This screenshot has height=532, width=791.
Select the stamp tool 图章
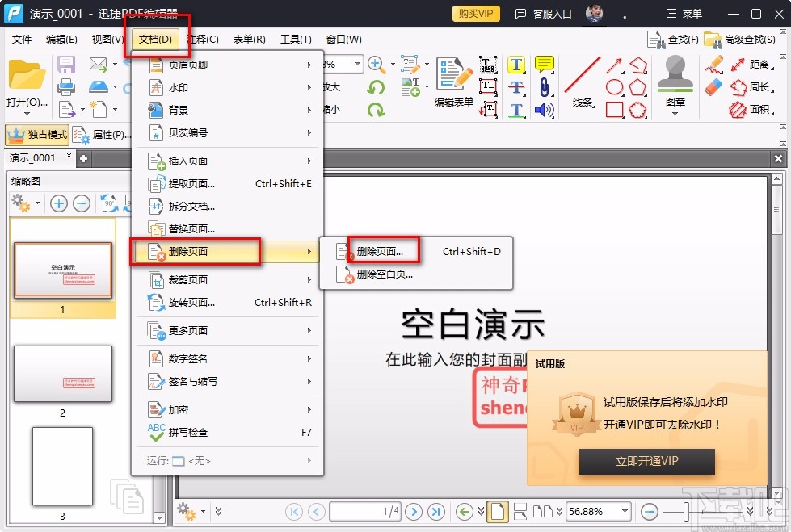point(675,85)
